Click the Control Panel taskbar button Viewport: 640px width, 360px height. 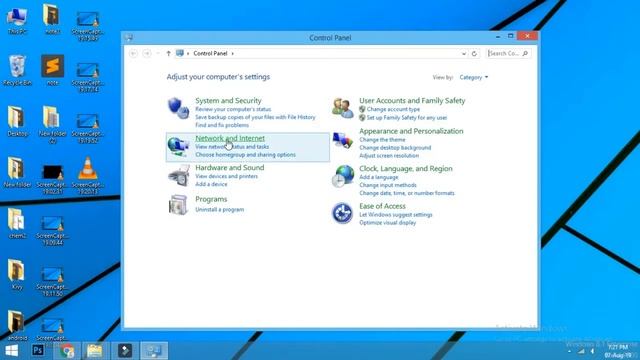coord(154,351)
